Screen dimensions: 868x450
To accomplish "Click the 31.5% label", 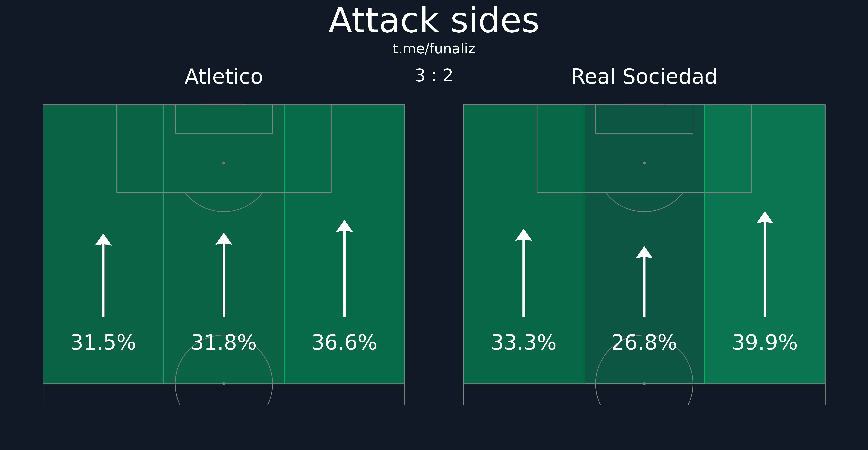I will tap(103, 343).
